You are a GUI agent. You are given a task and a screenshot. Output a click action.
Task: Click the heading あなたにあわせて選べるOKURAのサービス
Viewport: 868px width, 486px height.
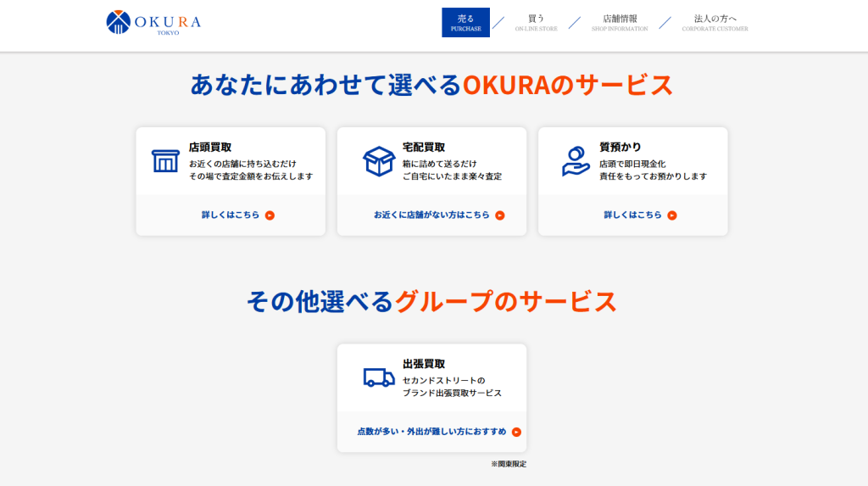click(431, 85)
